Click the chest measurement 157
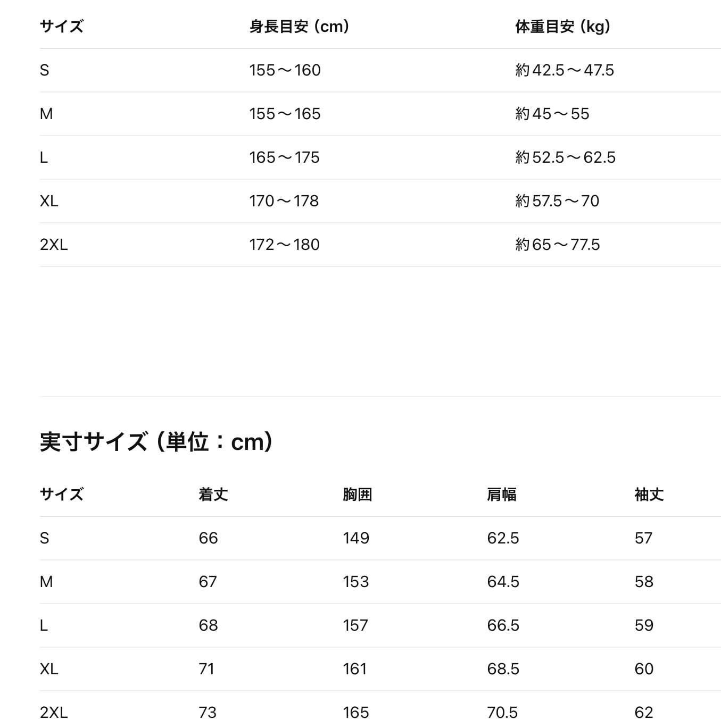721x728 pixels. [x=355, y=625]
